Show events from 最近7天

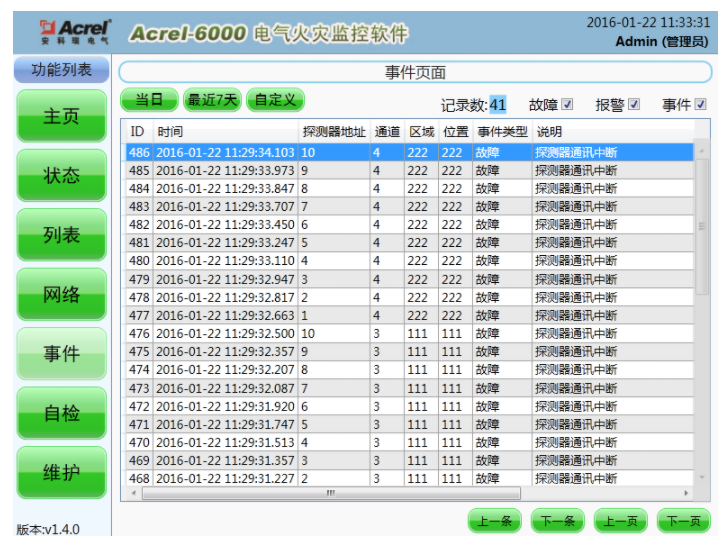(x=212, y=100)
